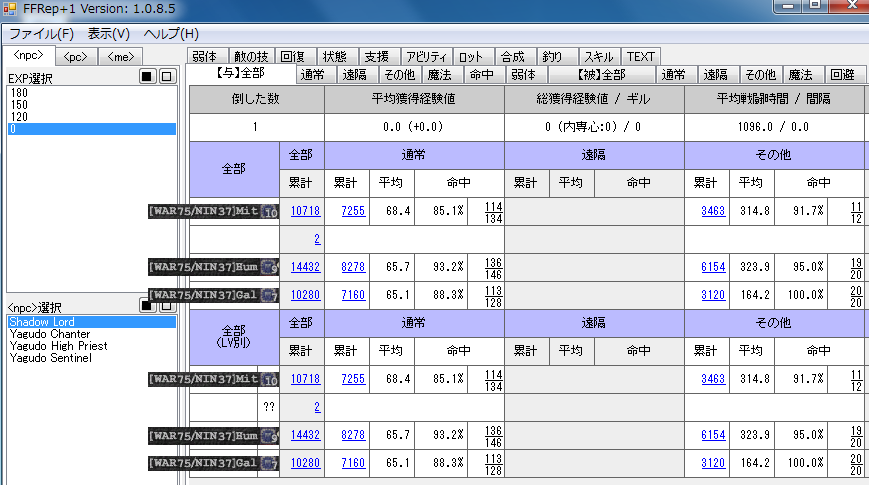869x485 pixels.
Task: Click the deselect-all icon beside EXP選択
Action: pyautogui.click(x=167, y=77)
